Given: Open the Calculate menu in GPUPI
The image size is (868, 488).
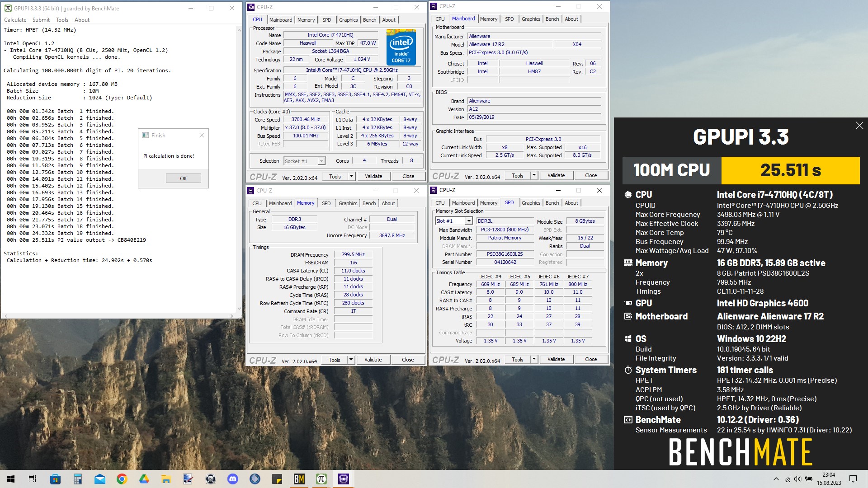Looking at the screenshot, I should pyautogui.click(x=15, y=20).
